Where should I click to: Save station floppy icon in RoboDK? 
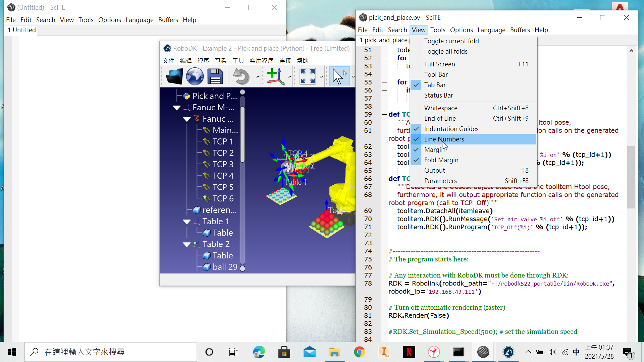coord(215,76)
